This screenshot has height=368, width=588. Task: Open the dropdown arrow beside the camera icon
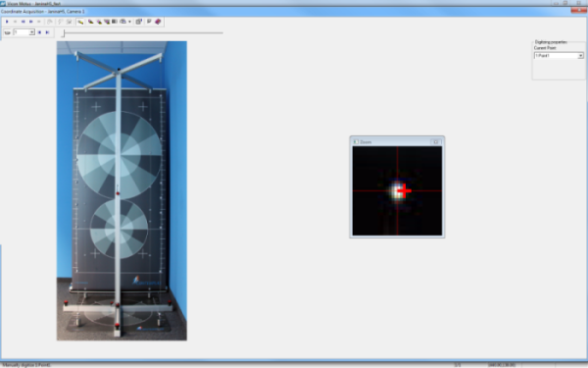point(129,22)
